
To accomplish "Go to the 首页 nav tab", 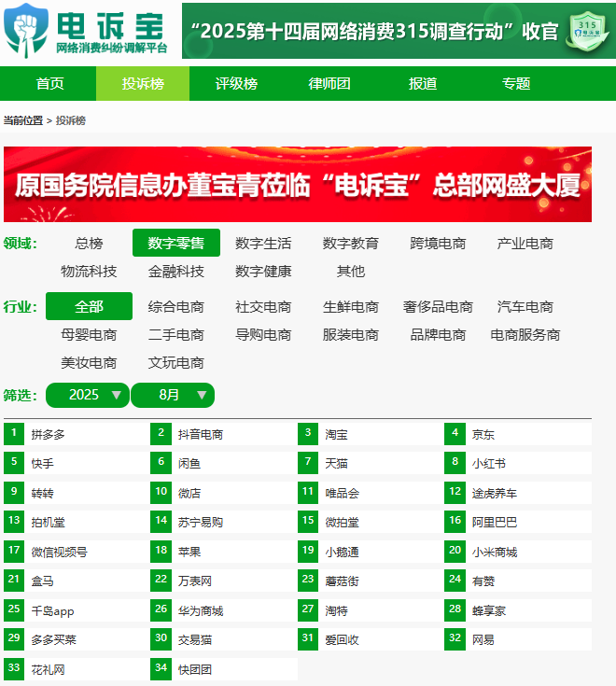I will click(49, 84).
